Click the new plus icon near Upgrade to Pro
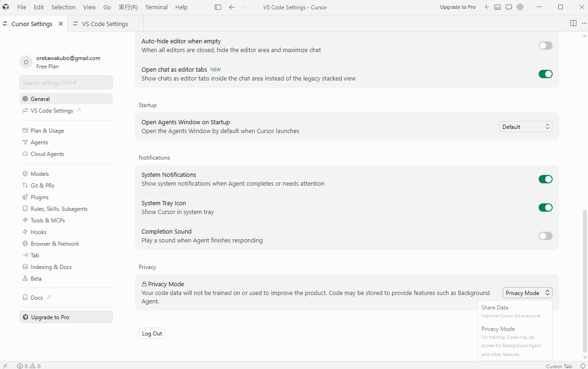This screenshot has height=369, width=588. tap(487, 7)
